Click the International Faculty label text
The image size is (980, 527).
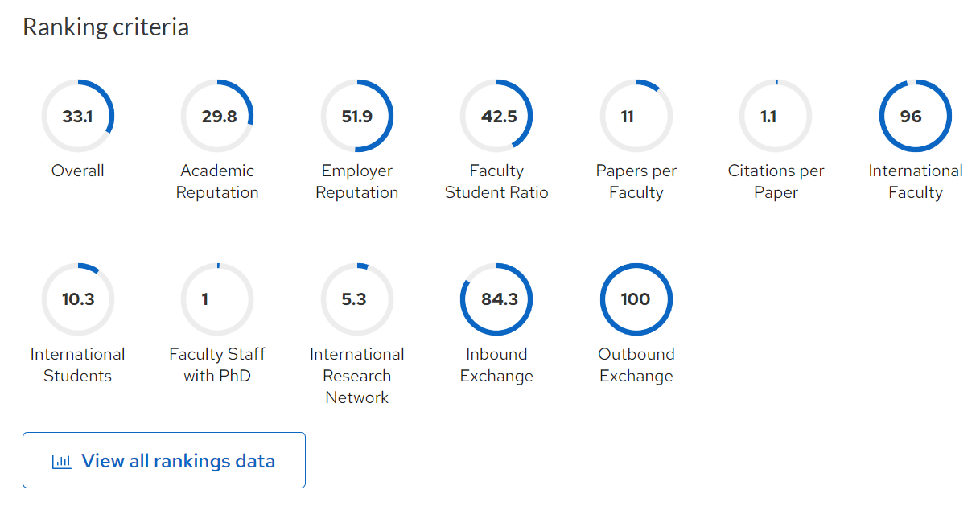(x=916, y=182)
